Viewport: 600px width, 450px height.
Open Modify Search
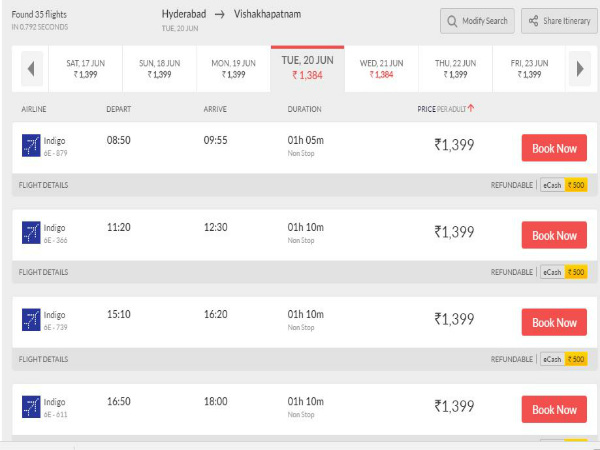pos(478,21)
